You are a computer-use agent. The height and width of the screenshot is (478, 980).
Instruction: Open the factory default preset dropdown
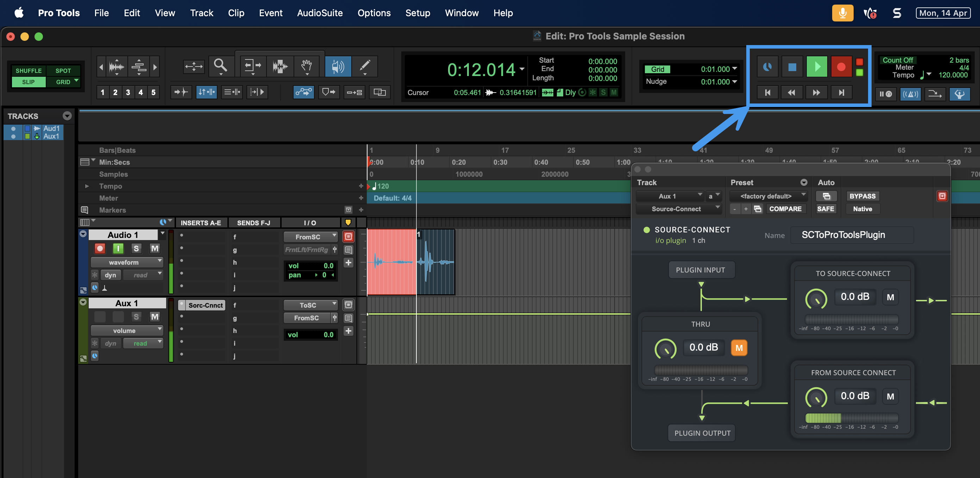tap(768, 196)
